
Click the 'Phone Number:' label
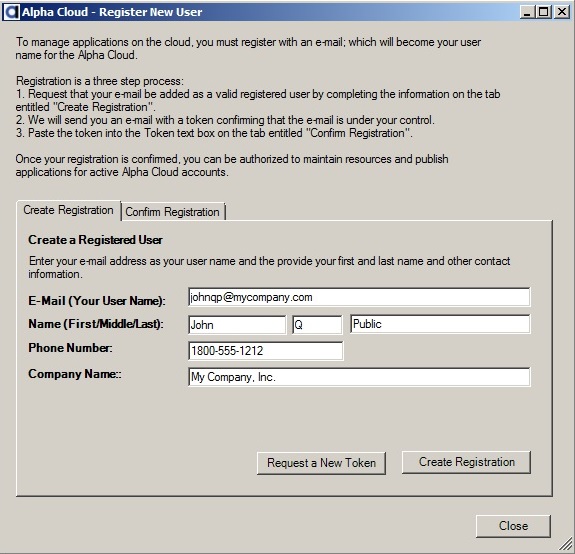[70, 348]
